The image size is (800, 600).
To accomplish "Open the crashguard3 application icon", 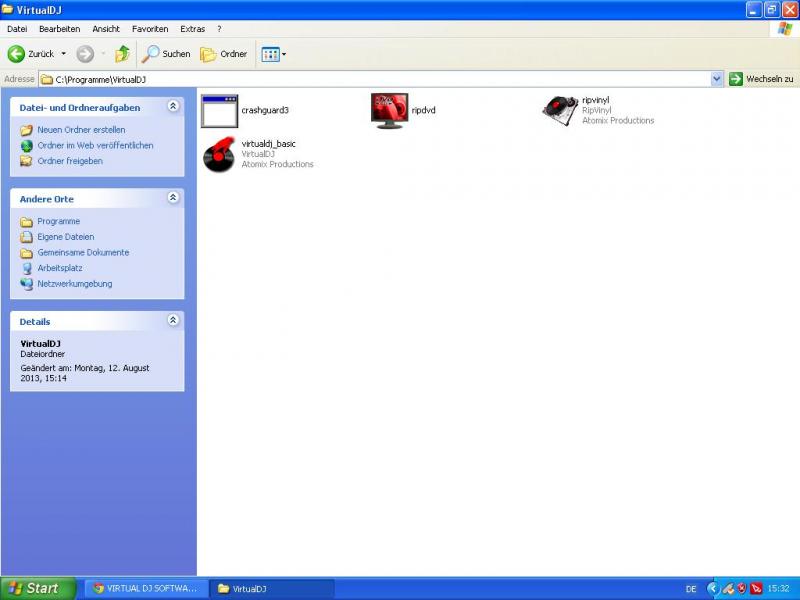I will pos(219,111).
